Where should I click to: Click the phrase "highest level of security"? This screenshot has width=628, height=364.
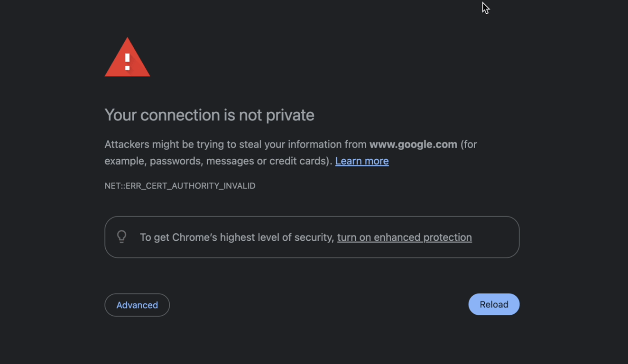pyautogui.click(x=277, y=237)
